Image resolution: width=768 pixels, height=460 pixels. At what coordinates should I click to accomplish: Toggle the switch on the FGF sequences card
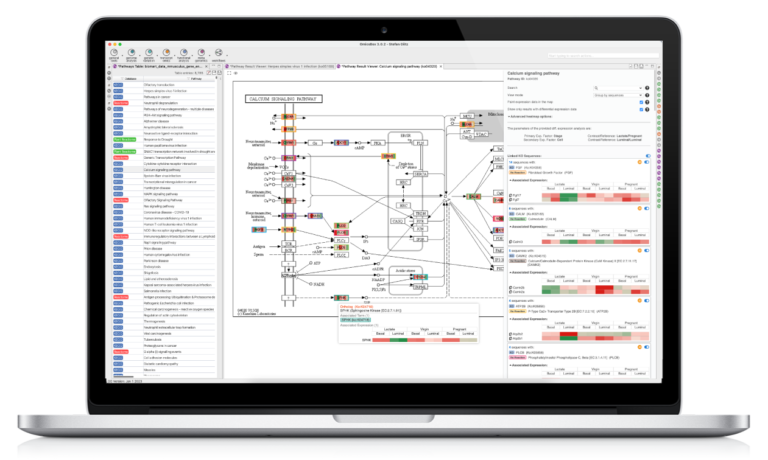pyautogui.click(x=647, y=162)
